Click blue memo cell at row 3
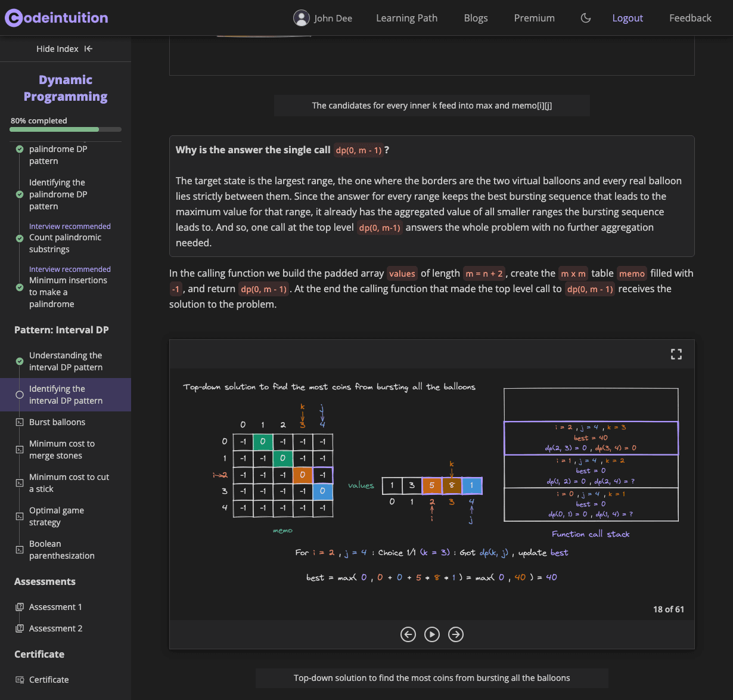 coord(322,491)
